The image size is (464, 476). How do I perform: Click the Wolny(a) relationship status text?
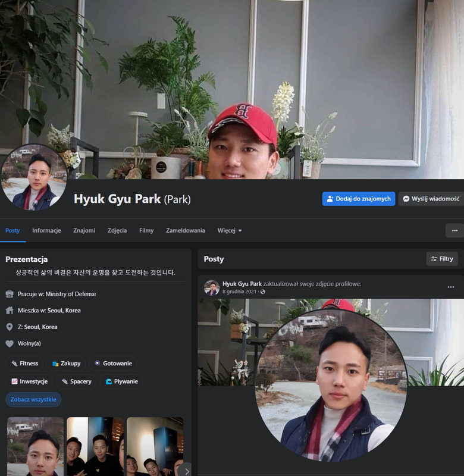tap(29, 343)
